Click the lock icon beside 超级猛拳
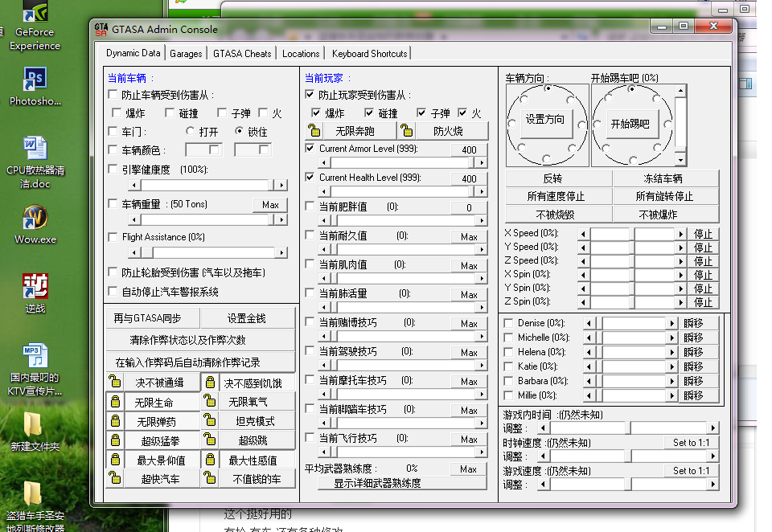 (115, 440)
